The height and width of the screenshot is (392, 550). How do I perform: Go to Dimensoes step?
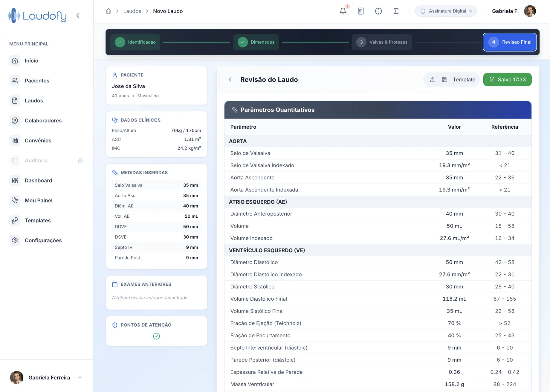point(256,42)
